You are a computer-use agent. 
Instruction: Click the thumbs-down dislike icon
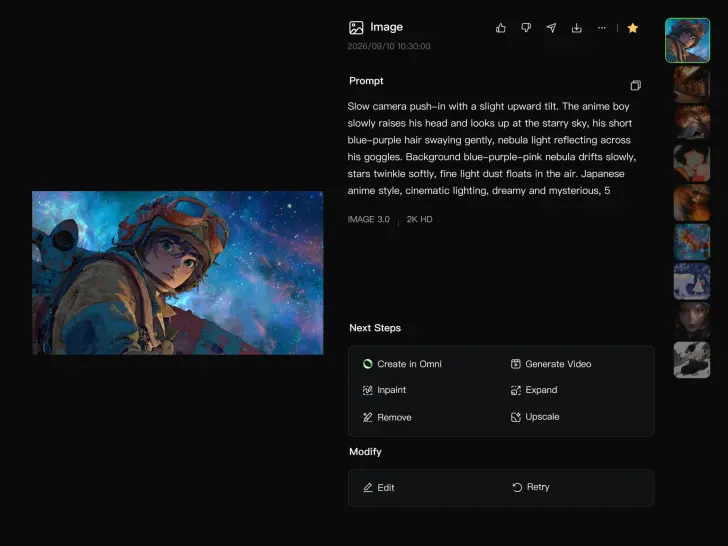(526, 28)
